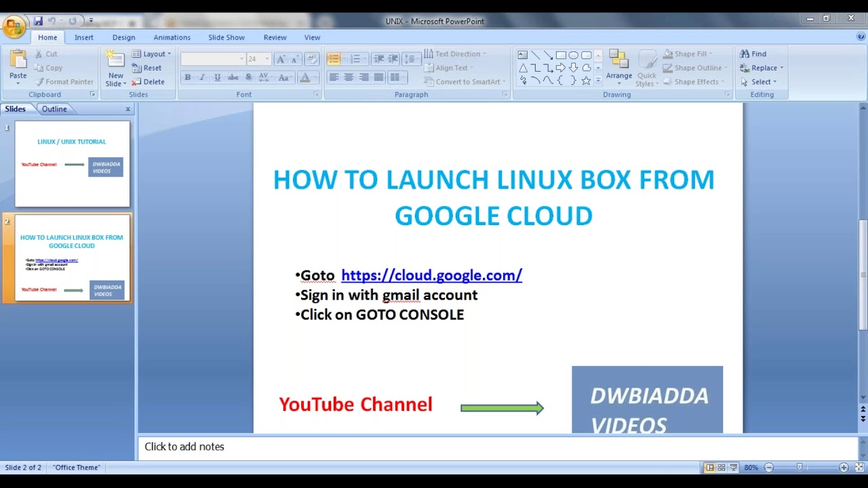Select slide 1 thumbnail LINUX / UNIX TUTORIAL
Screen dimensions: 868x488
73,164
